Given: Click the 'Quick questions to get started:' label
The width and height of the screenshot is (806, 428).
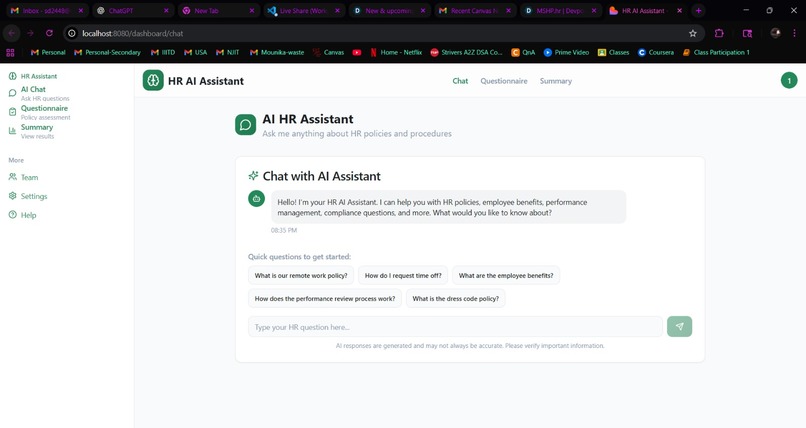Looking at the screenshot, I should tap(300, 256).
